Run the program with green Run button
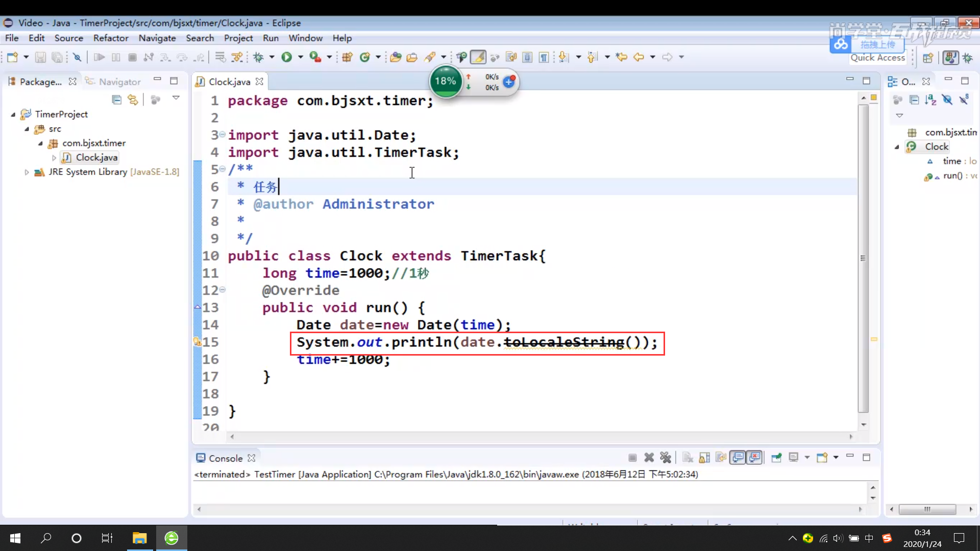The width and height of the screenshot is (980, 551). click(x=287, y=57)
